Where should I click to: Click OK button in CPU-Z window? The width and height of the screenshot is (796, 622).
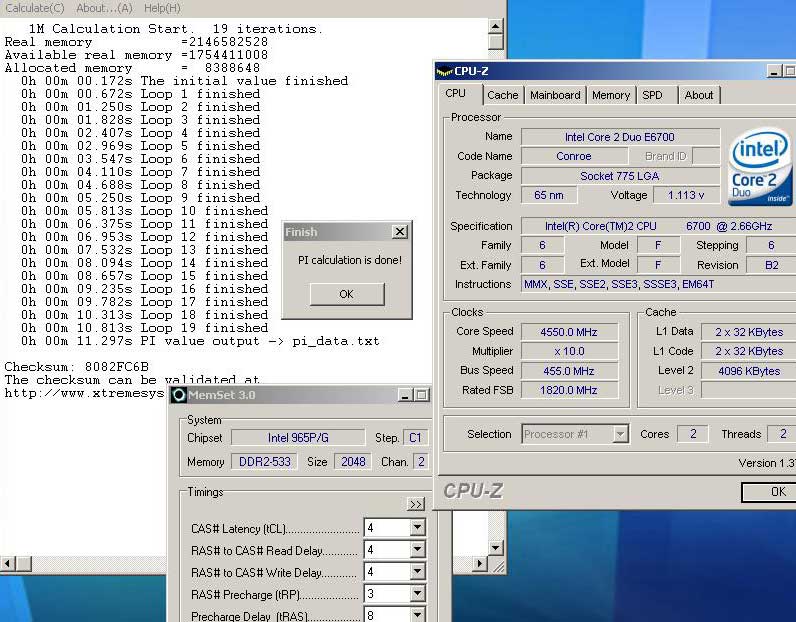pos(769,492)
